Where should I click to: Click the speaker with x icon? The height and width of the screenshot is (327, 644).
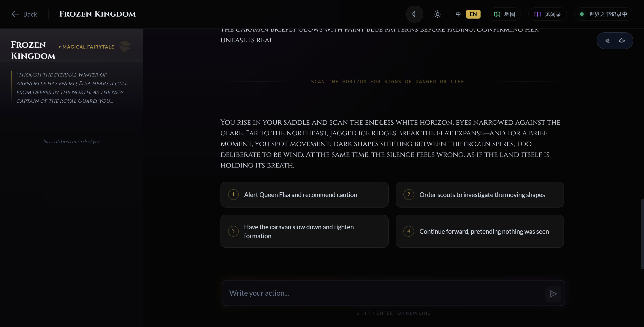pos(622,41)
